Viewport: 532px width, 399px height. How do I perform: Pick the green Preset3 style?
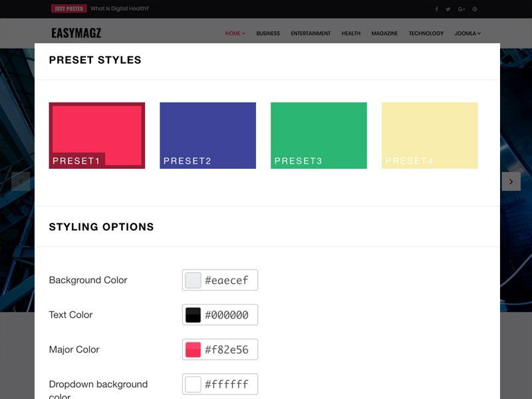click(319, 135)
